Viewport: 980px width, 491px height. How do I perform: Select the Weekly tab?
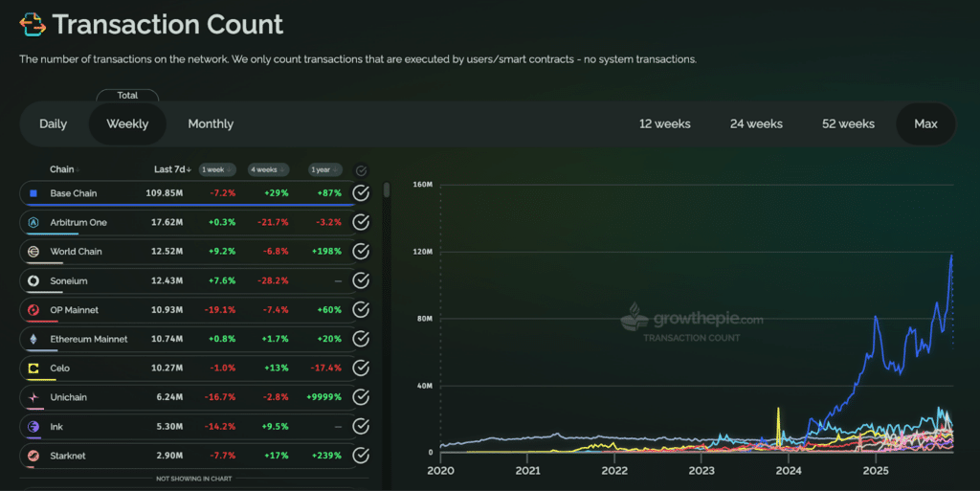point(127,123)
